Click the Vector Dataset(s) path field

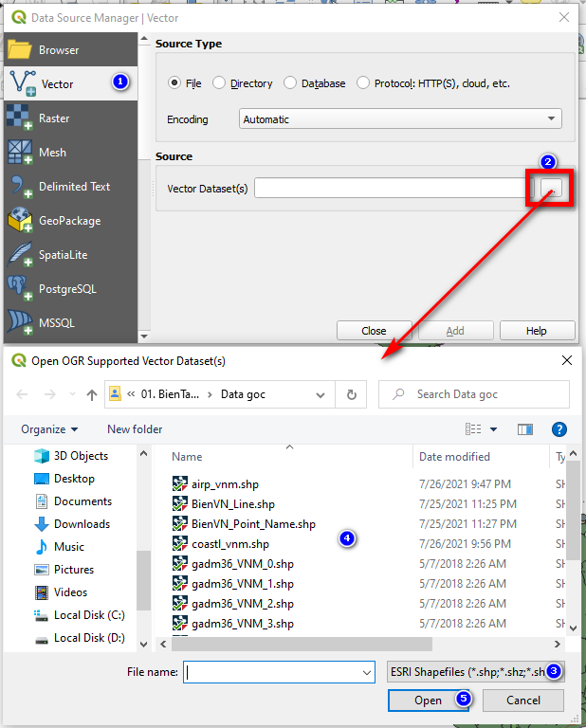pyautogui.click(x=393, y=188)
